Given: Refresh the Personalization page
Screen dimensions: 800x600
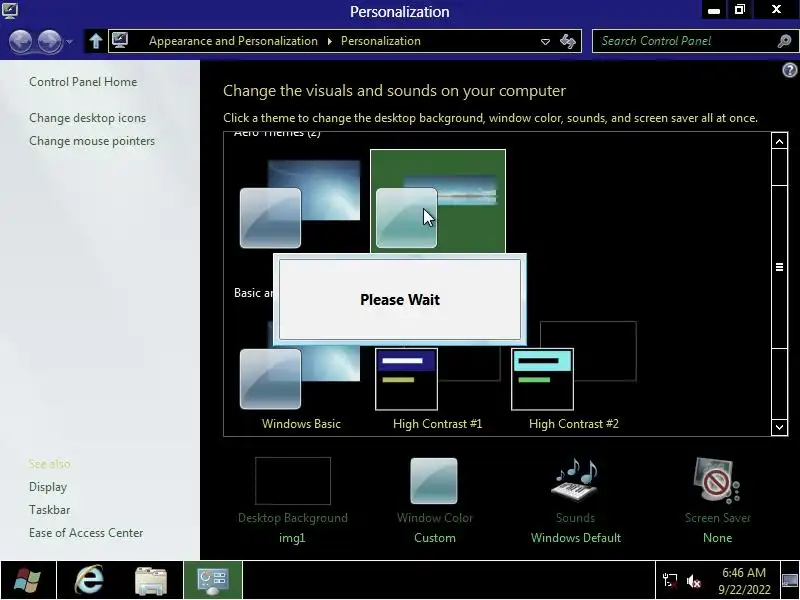Looking at the screenshot, I should coord(568,41).
